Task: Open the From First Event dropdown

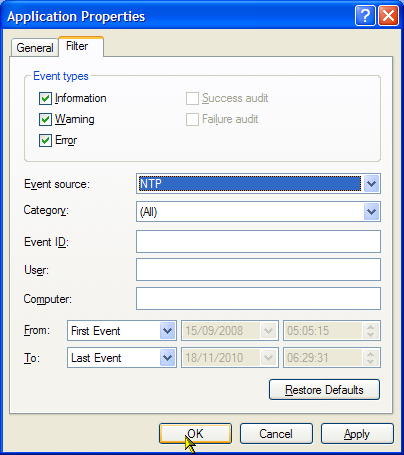Action: pos(167,331)
